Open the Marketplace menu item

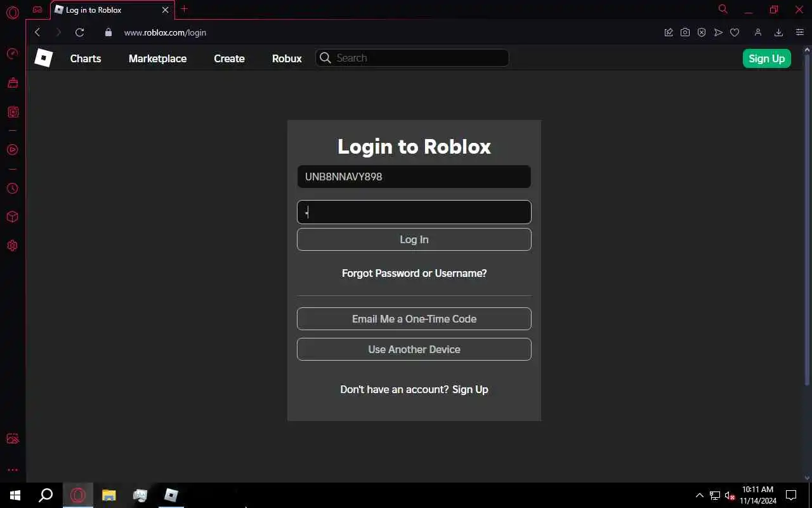157,58
